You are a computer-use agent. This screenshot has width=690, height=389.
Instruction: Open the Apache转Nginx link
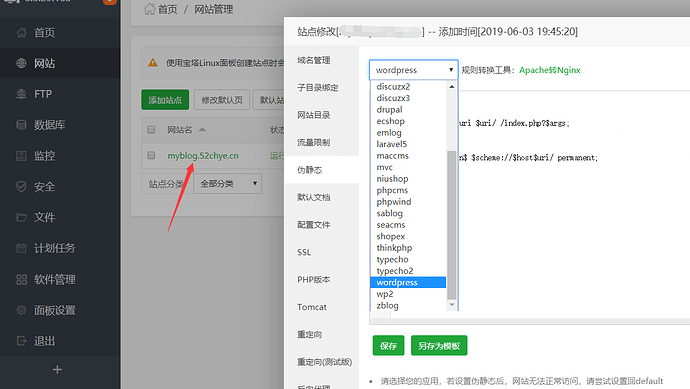click(x=550, y=70)
